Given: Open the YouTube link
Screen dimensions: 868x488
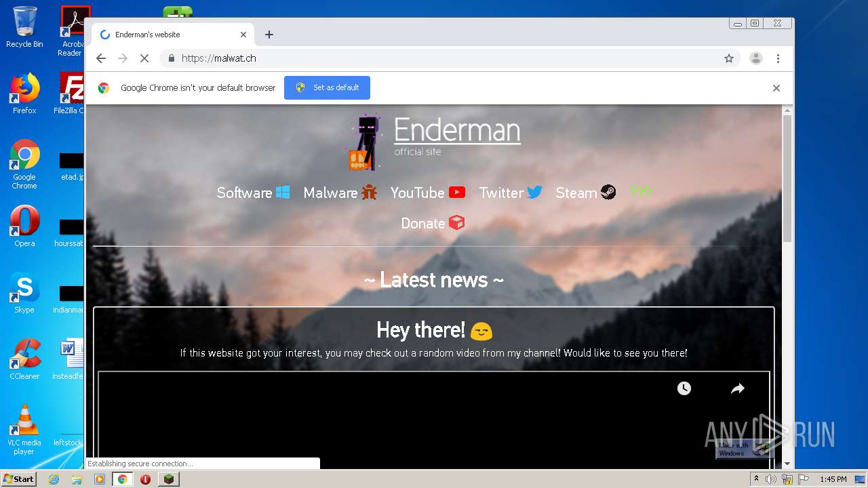Looking at the screenshot, I should 427,192.
